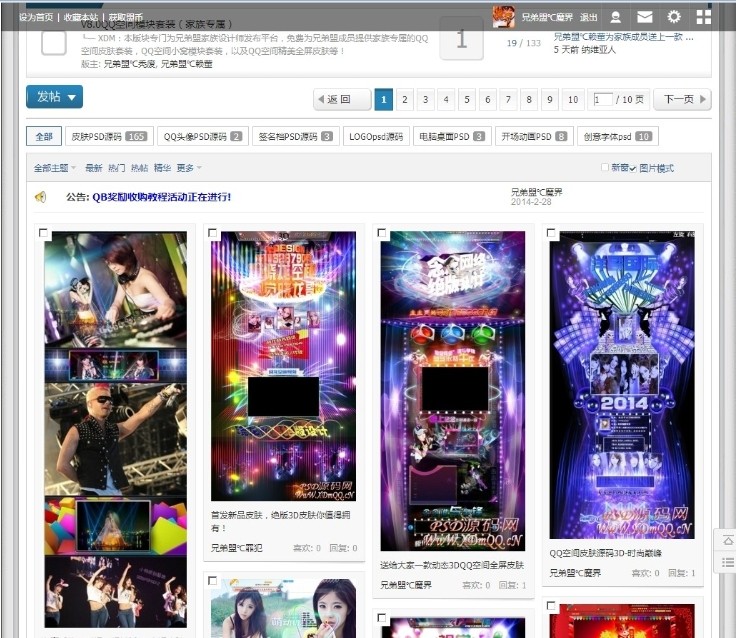Toggle the 图片模式 checkbox
736x638 pixels.
pos(633,168)
